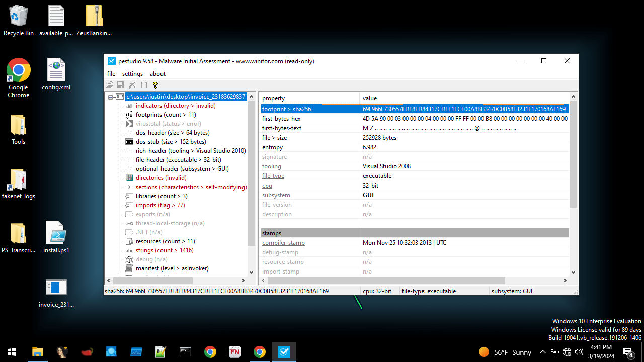Image resolution: width=644 pixels, height=362 pixels.
Task: Click the icon next to imports
Action: click(x=129, y=205)
